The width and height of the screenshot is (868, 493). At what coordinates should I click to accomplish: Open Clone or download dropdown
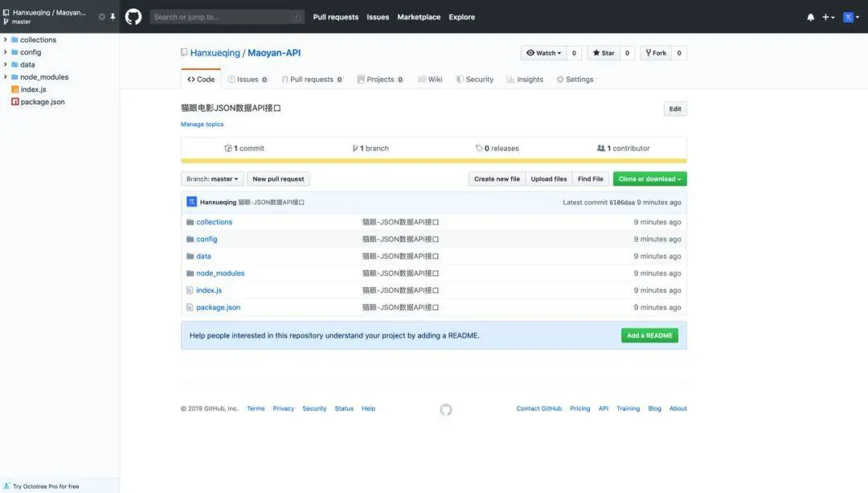pos(649,179)
